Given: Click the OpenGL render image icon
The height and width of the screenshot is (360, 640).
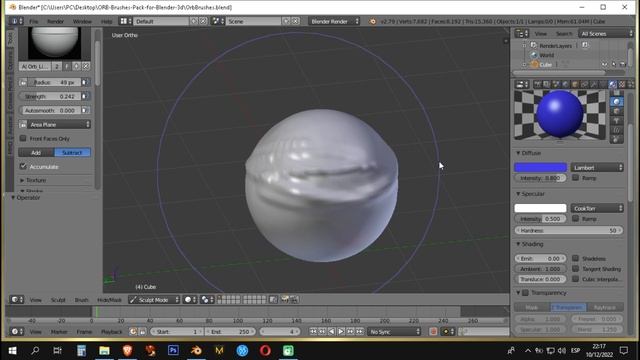Looking at the screenshot, I should click(285, 300).
